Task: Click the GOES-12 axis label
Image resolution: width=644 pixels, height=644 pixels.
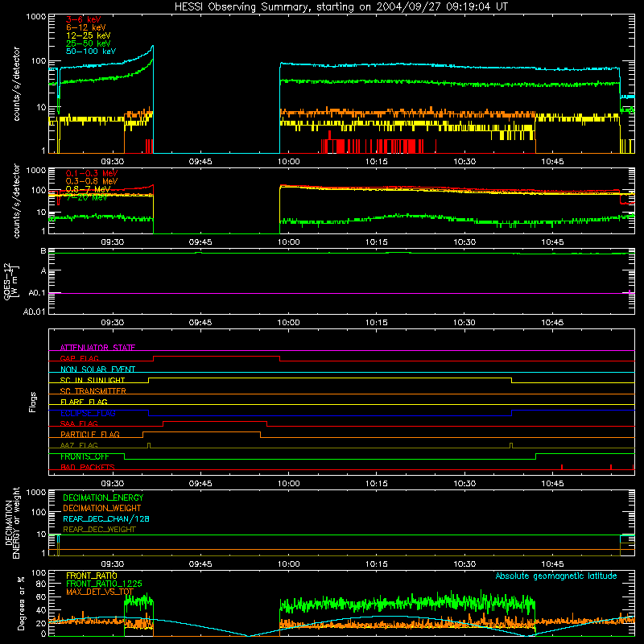Action: click(11, 281)
